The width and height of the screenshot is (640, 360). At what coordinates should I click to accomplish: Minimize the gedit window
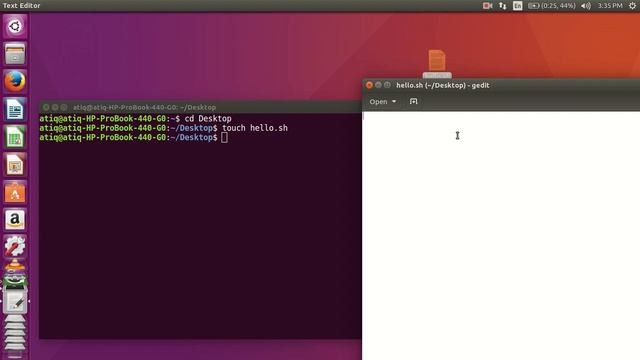[x=378, y=85]
